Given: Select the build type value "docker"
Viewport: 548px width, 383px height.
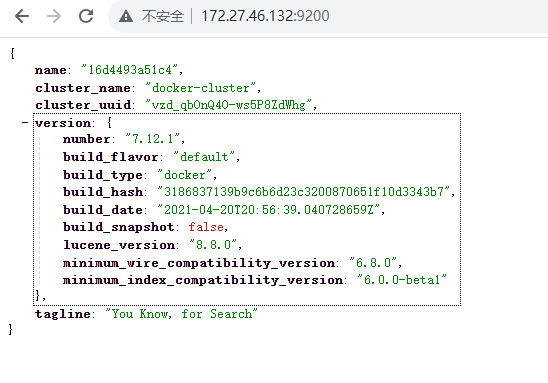Looking at the screenshot, I should (185, 175).
